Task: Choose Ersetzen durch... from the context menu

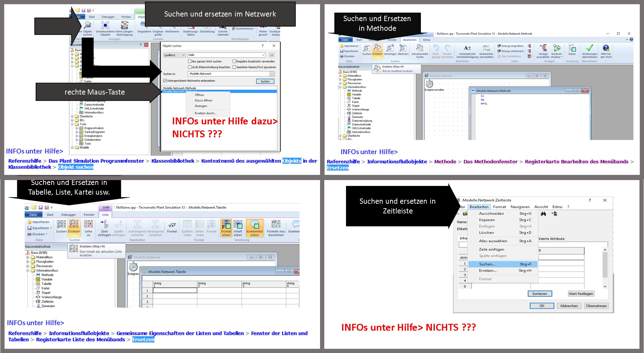Action: [x=205, y=113]
